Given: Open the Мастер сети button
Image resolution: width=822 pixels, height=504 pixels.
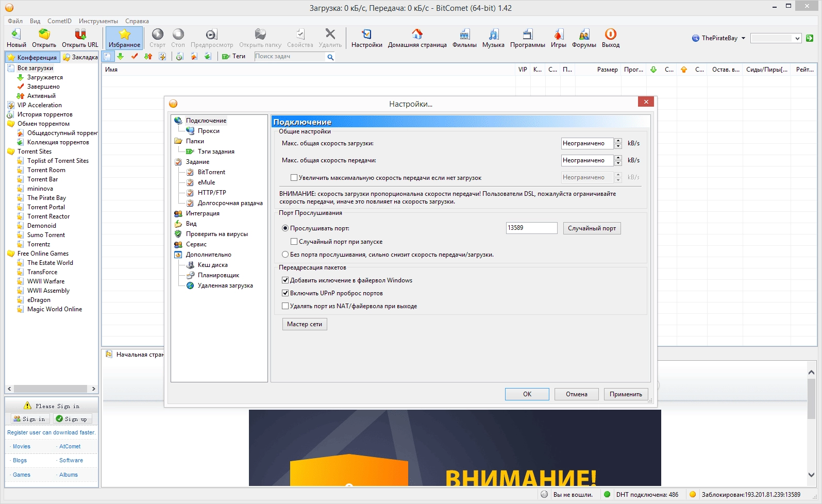Looking at the screenshot, I should click(305, 324).
